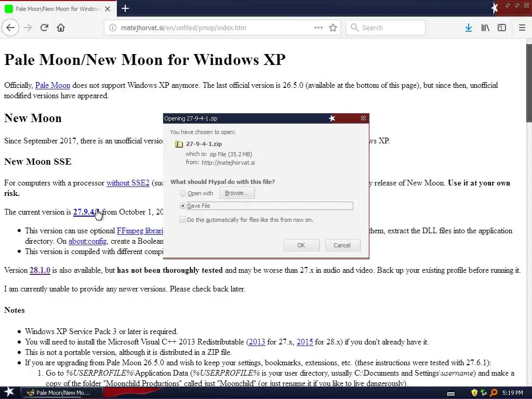532x399 pixels.
Task: Open the Pale Moon hyperlink
Action: 52,85
